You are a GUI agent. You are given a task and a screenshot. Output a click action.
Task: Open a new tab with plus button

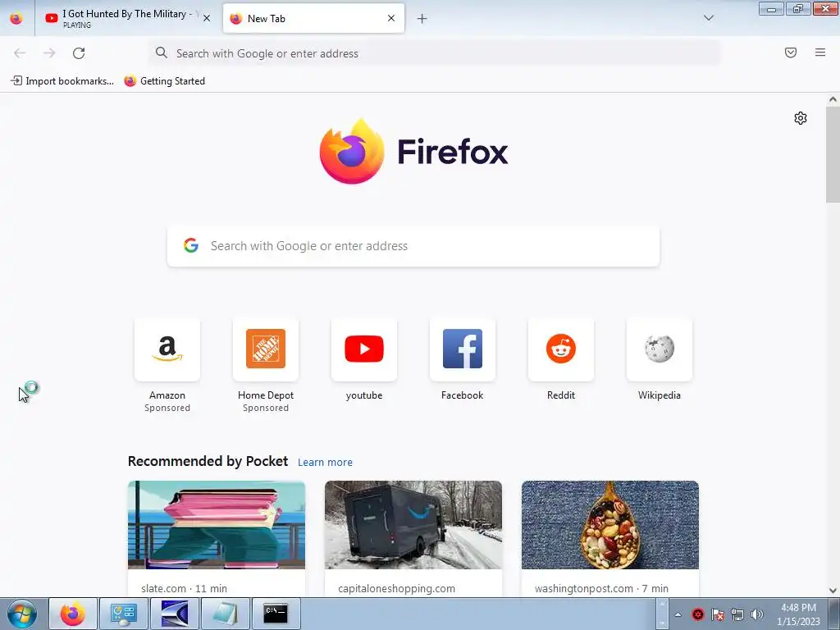(x=422, y=19)
